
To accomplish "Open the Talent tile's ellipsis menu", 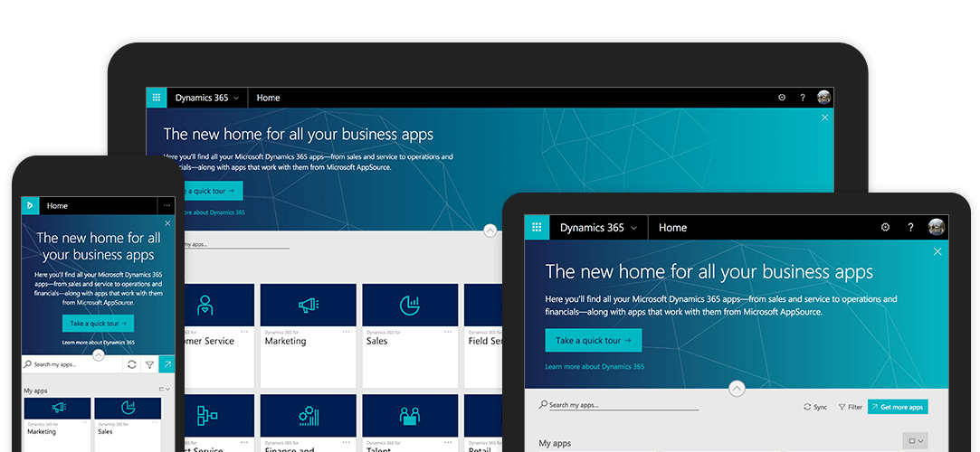I will click(448, 441).
